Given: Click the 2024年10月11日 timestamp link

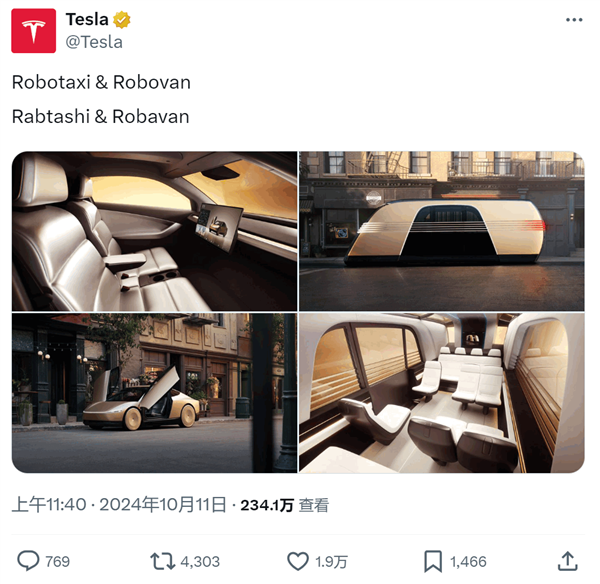Looking at the screenshot, I should (x=163, y=505).
